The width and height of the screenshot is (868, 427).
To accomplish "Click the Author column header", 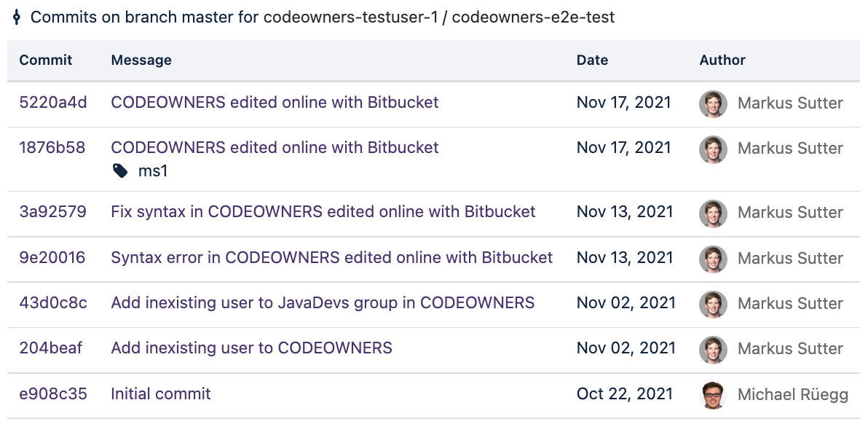I will 722,60.
